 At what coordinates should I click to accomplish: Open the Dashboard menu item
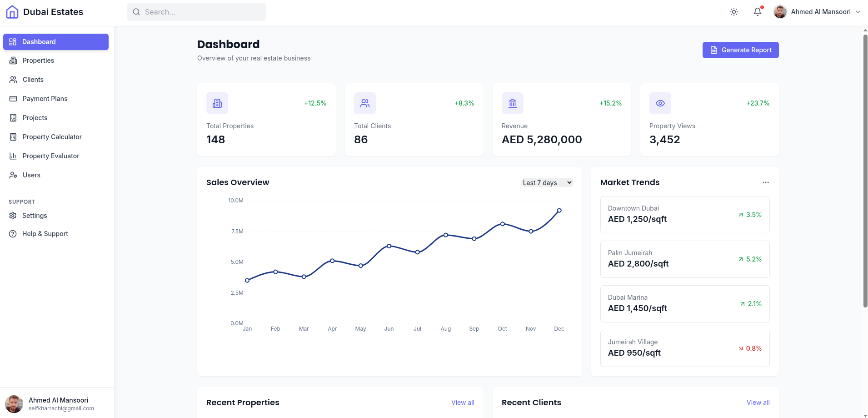[56, 42]
